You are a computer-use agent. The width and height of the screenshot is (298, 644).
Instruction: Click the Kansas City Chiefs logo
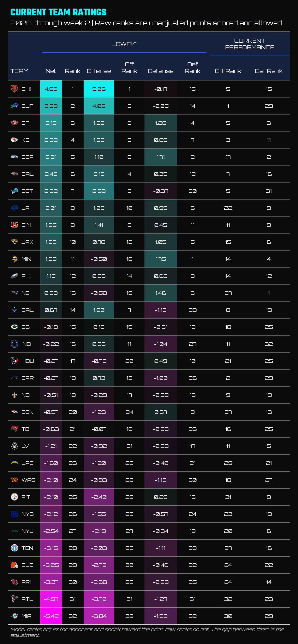point(14,140)
